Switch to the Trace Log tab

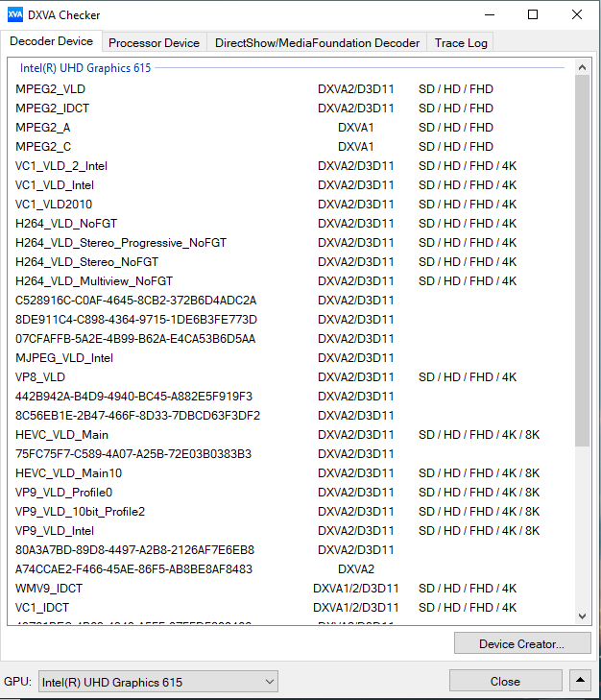461,43
